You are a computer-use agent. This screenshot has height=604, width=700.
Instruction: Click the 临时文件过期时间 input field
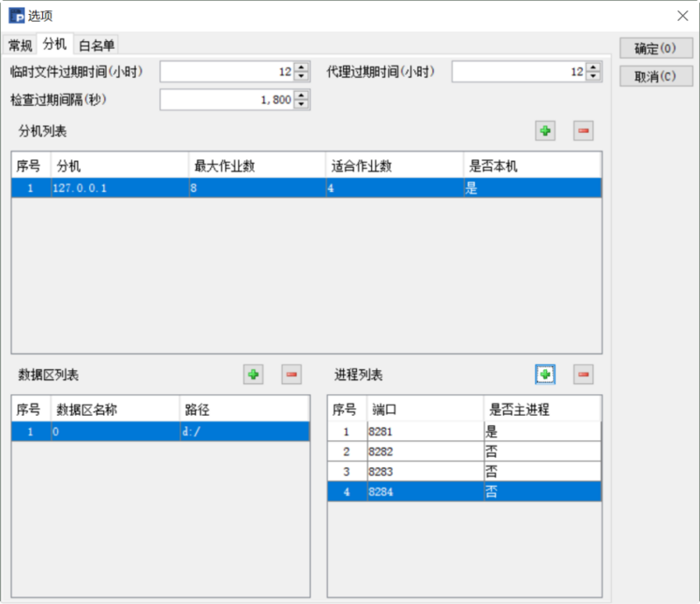[227, 72]
